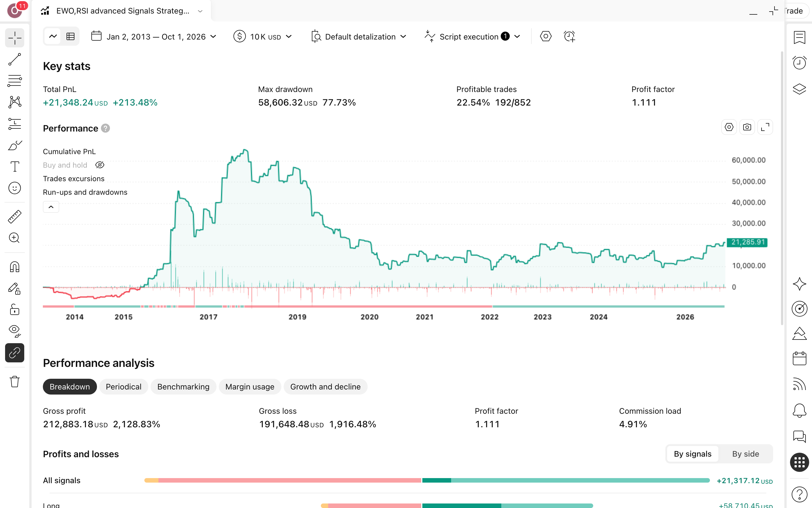Select the crosshair cursor tool
The image size is (812, 508).
pos(15,38)
